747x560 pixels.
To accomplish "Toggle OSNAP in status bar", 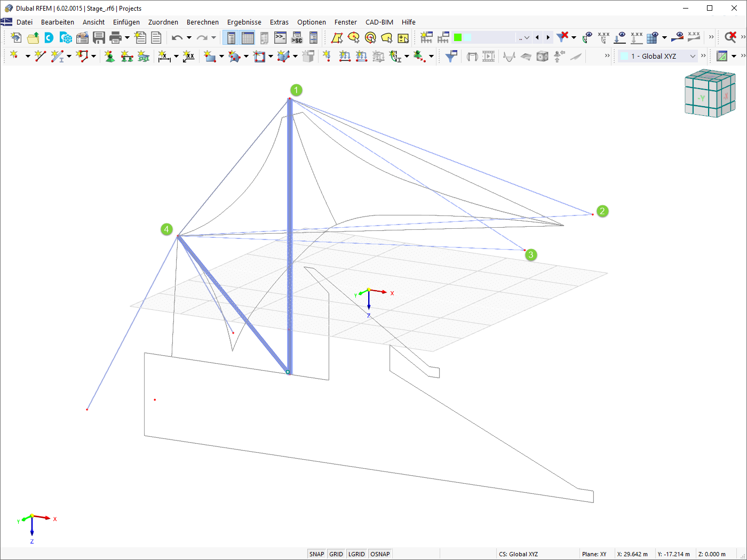I will click(x=380, y=554).
